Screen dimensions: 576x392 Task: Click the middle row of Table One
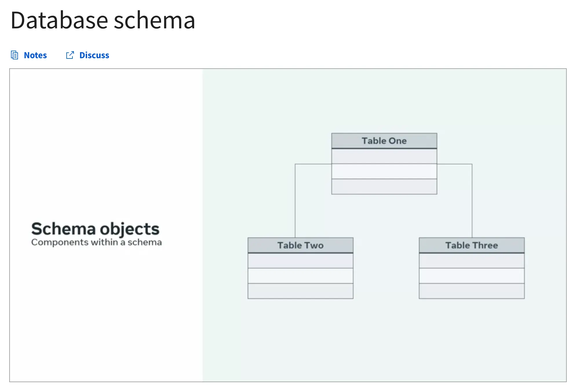coord(384,171)
